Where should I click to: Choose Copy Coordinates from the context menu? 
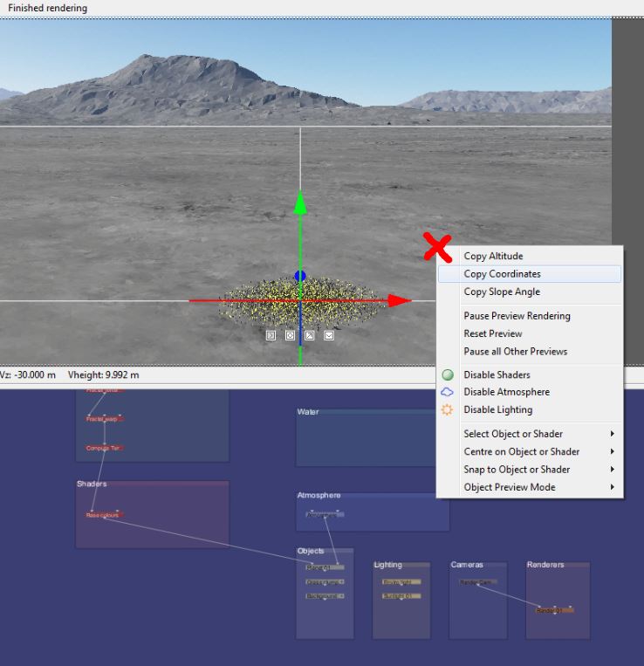tap(530, 274)
